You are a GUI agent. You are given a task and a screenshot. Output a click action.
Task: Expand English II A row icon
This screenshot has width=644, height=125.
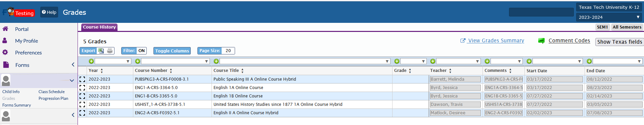click(x=82, y=113)
